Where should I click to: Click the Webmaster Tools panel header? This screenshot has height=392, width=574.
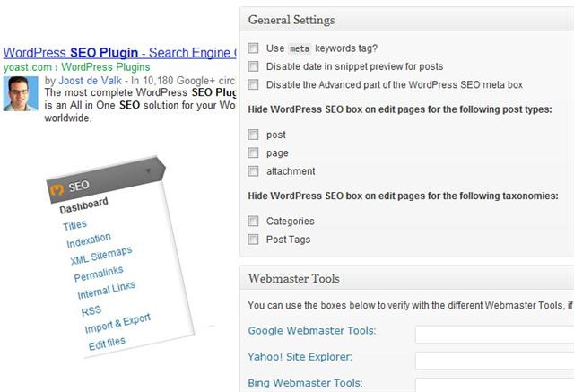406,278
